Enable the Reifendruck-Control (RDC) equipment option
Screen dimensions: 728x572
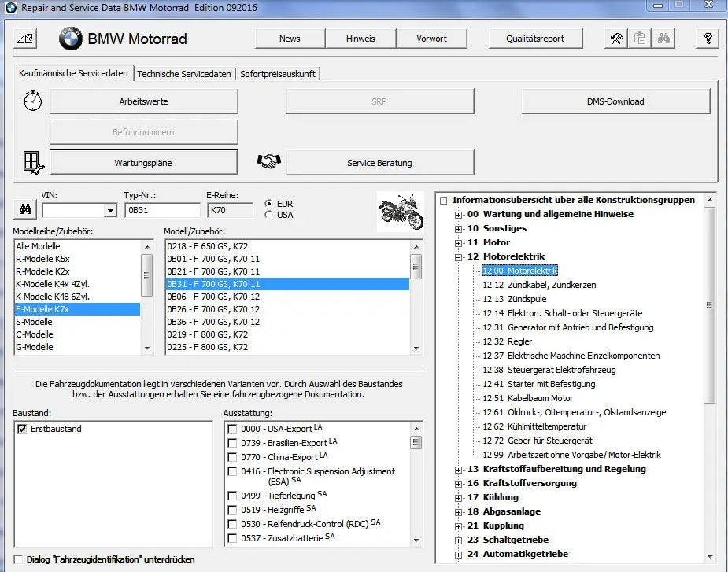pyautogui.click(x=232, y=524)
